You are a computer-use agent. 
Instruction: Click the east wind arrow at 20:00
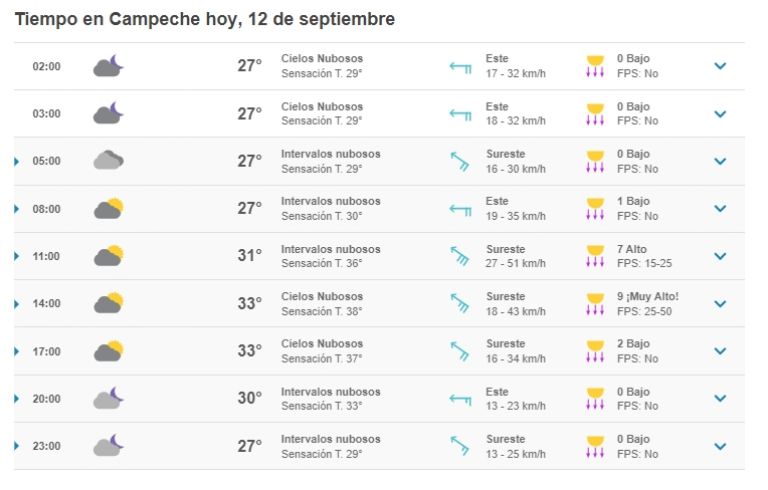460,399
